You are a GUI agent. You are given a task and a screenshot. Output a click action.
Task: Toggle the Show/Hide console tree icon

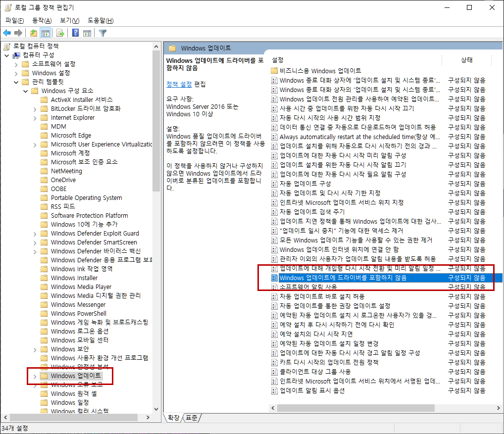(x=46, y=33)
